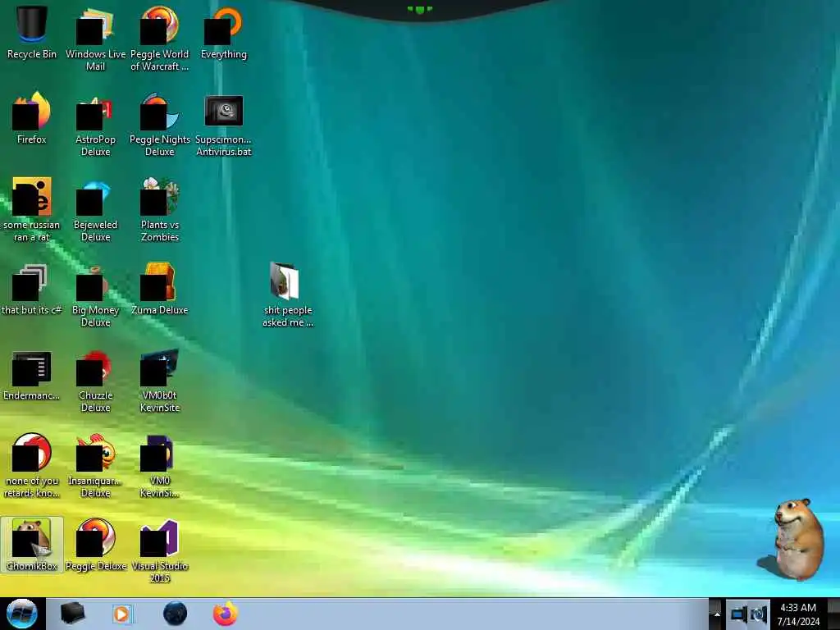Select 'some russian ran a rat' icon
This screenshot has height=630, width=840.
[32, 209]
